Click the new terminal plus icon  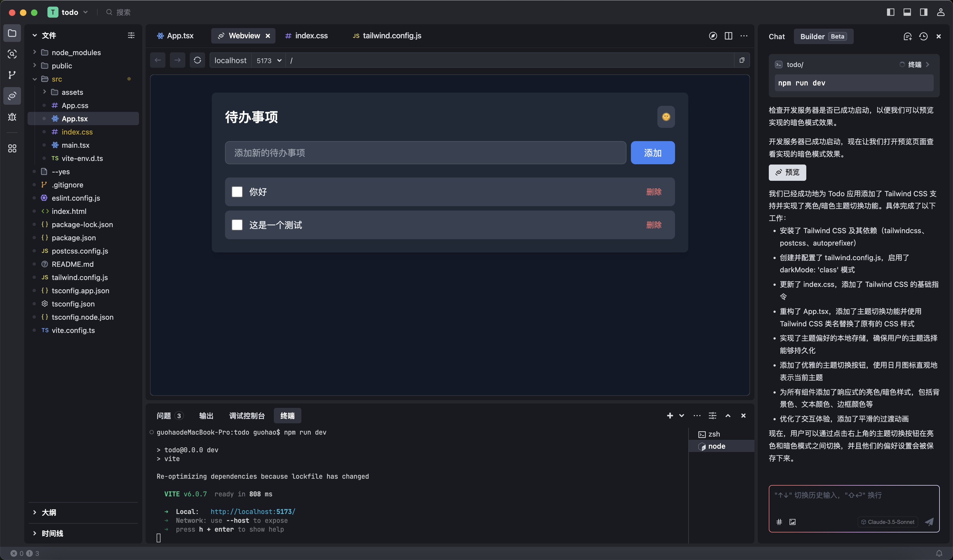click(670, 416)
